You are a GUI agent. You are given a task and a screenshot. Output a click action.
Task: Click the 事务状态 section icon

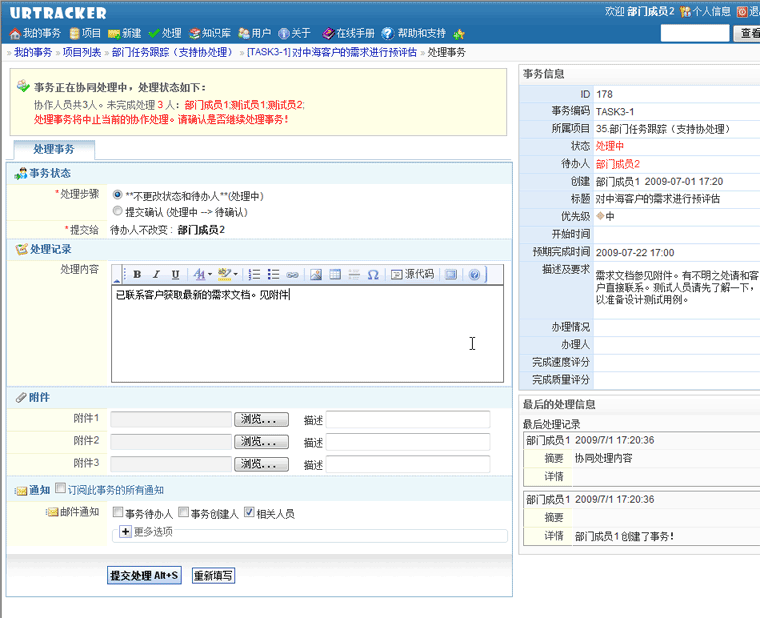[21, 173]
